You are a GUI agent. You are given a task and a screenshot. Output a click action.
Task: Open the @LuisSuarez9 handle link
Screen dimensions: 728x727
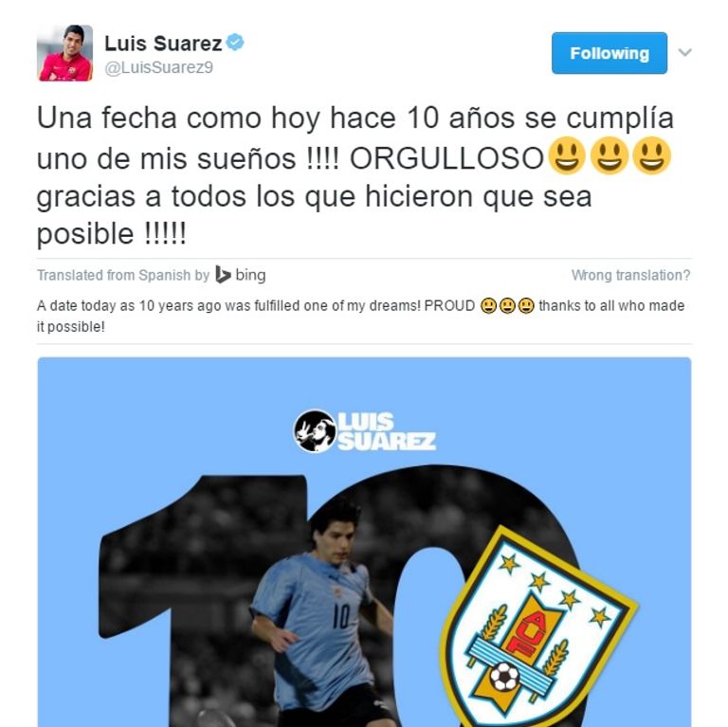159,68
